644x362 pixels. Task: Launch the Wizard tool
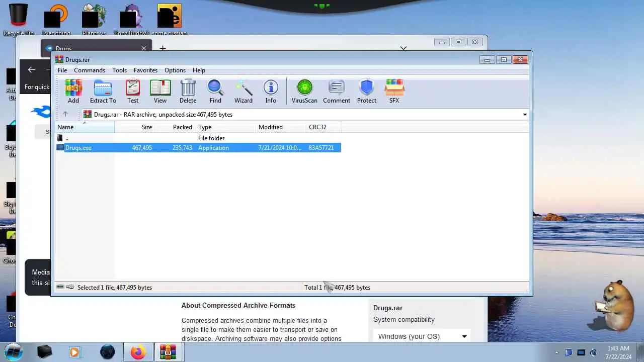coord(244,92)
